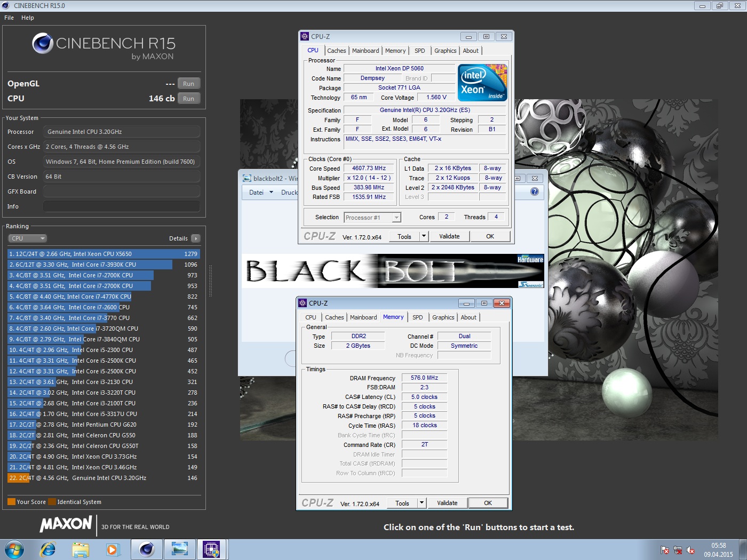Select Mainboard tab in lower CPU-Z window
This screenshot has height=560, width=747.
pyautogui.click(x=363, y=317)
